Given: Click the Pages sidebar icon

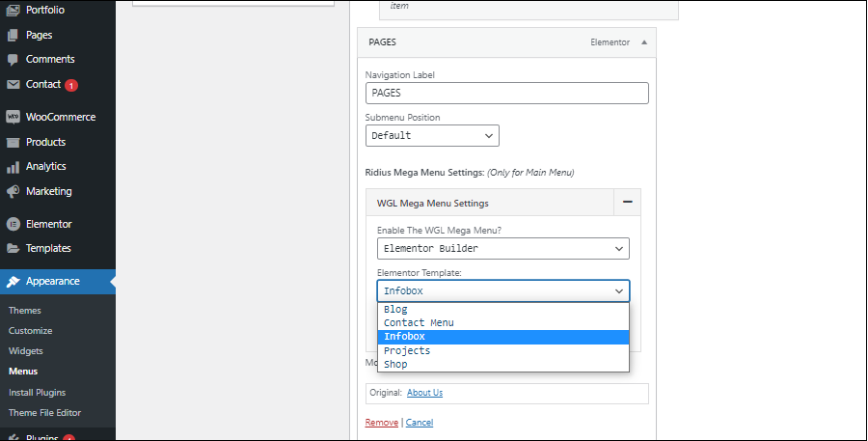Looking at the screenshot, I should click(x=13, y=35).
